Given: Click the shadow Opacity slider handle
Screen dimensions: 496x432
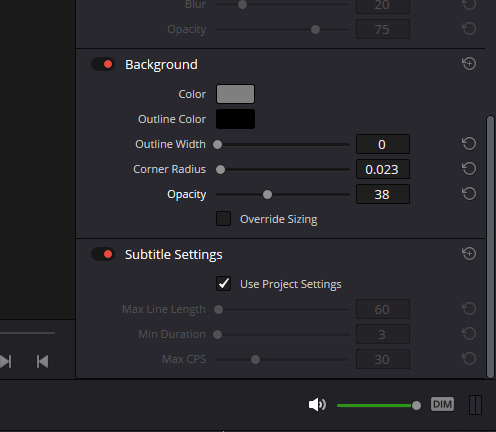Looking at the screenshot, I should click(x=315, y=29).
